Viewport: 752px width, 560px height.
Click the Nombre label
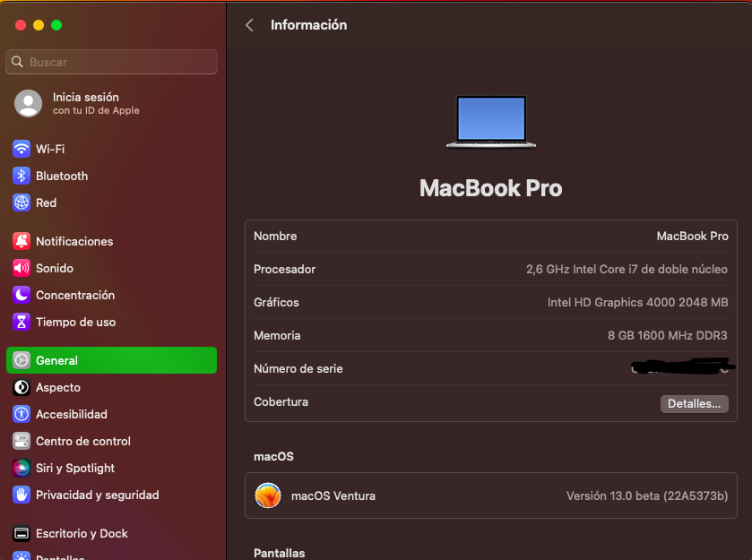coord(275,236)
